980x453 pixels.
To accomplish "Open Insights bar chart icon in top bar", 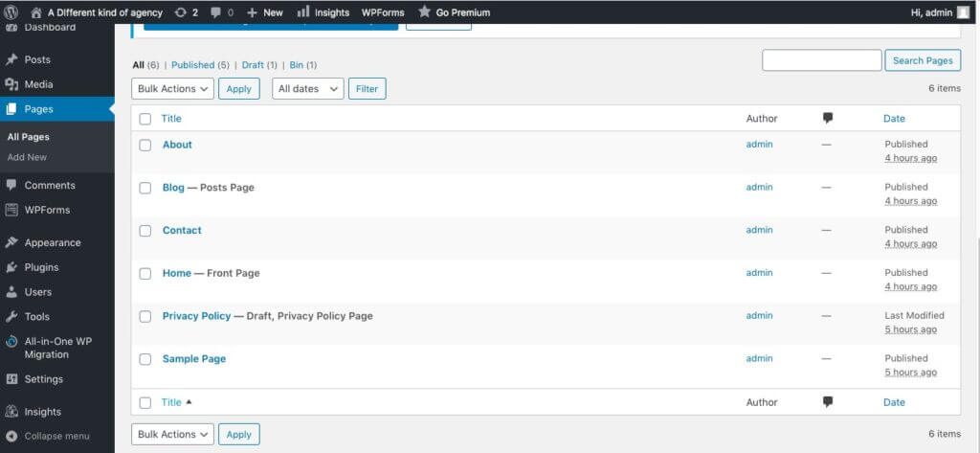I will 303,11.
